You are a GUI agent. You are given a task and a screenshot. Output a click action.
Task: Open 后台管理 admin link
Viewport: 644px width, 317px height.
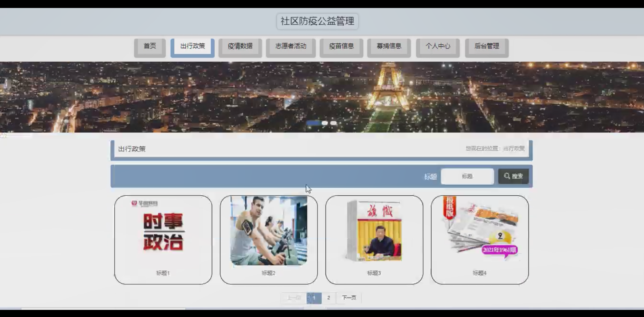[487, 46]
